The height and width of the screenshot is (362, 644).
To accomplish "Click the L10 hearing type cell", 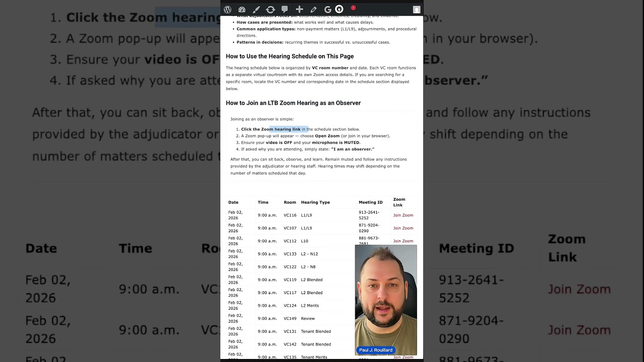I will click(x=304, y=241).
